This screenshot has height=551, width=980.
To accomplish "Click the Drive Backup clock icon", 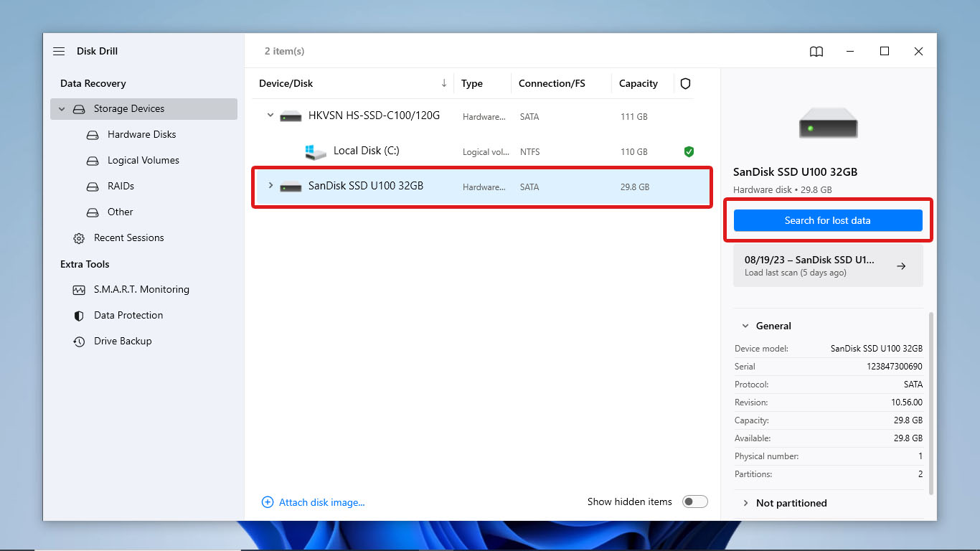I will coord(79,342).
